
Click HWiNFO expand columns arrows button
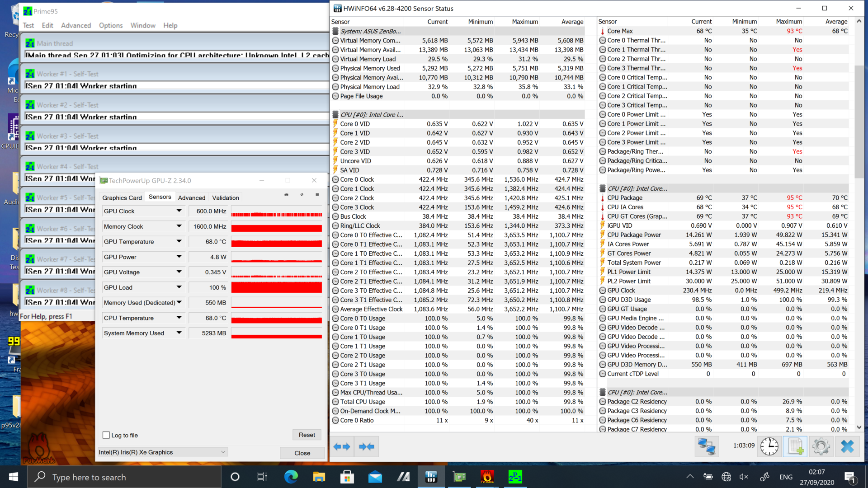(342, 447)
